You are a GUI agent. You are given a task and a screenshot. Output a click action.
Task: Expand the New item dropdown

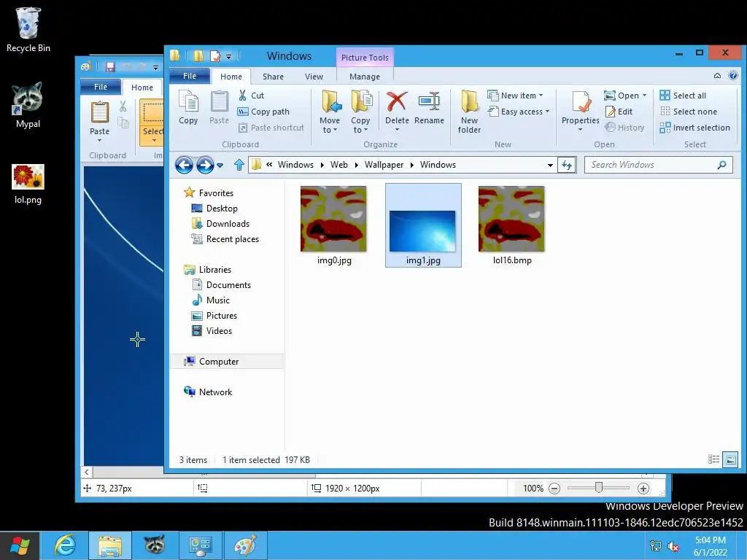[541, 96]
